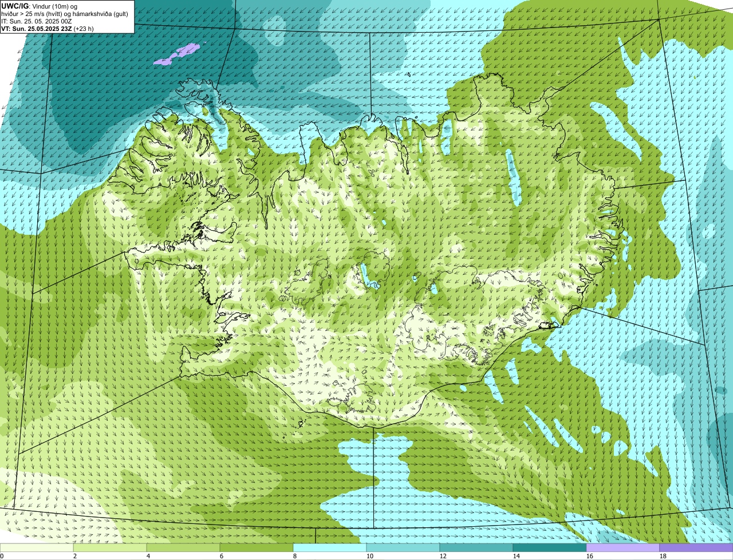This screenshot has width=733, height=560.
Task: Select the dark teal 14–16 m/s legend swatch
Action: [x=550, y=547]
